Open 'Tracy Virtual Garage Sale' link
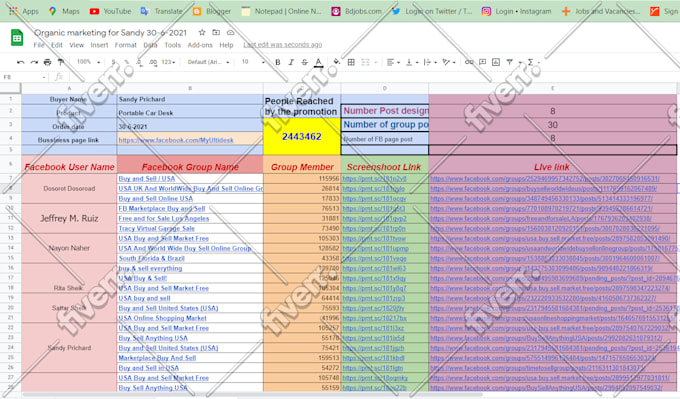The height and width of the screenshot is (399, 680). point(157,228)
